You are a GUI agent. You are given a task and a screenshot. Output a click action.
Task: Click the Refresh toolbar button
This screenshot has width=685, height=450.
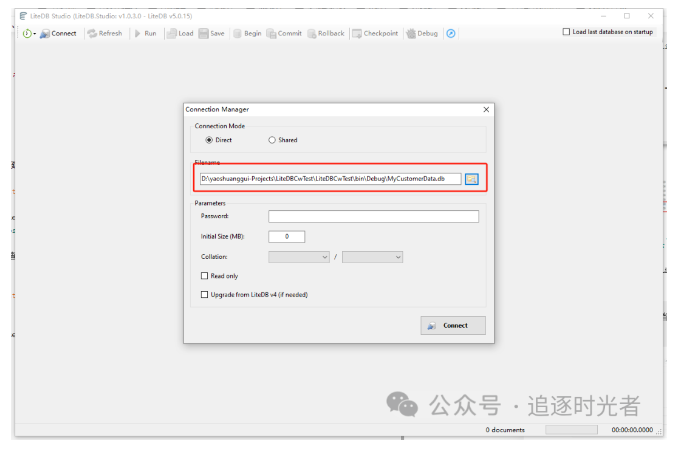105,33
